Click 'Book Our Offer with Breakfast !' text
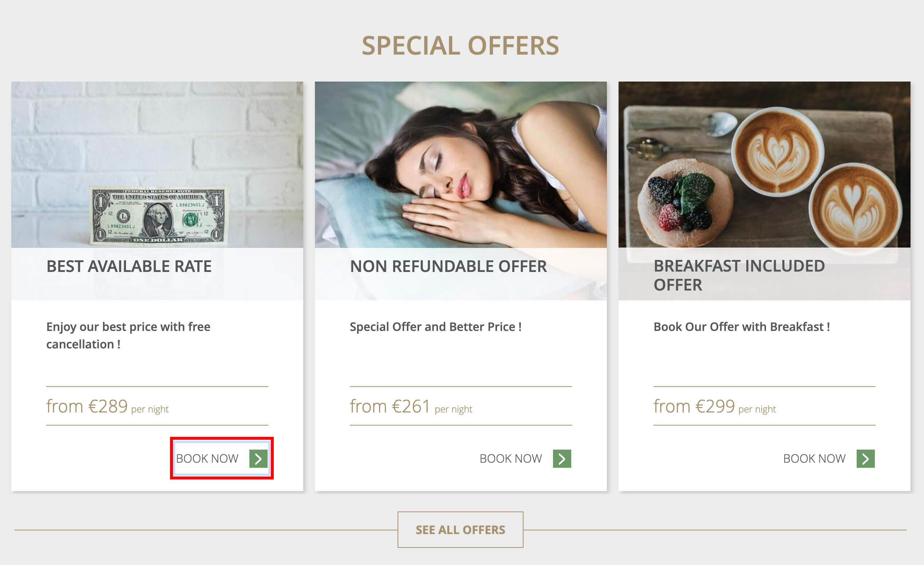 [741, 327]
